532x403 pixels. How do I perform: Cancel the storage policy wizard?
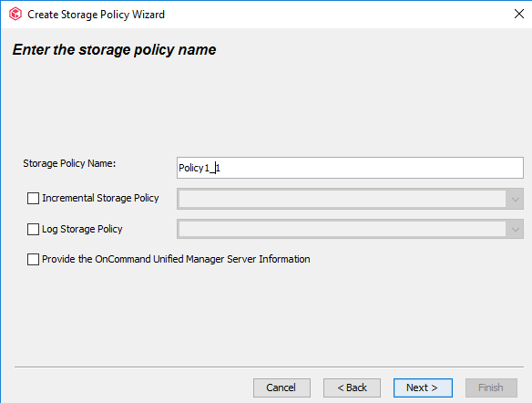click(x=281, y=387)
